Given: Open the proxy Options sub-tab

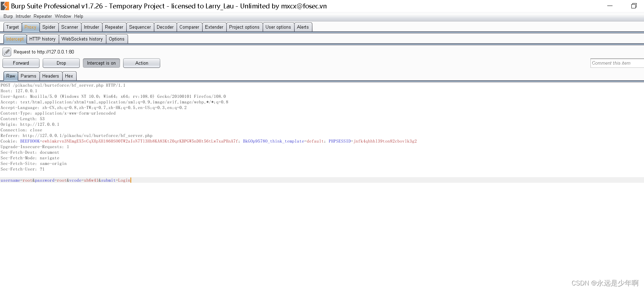Looking at the screenshot, I should tap(116, 39).
